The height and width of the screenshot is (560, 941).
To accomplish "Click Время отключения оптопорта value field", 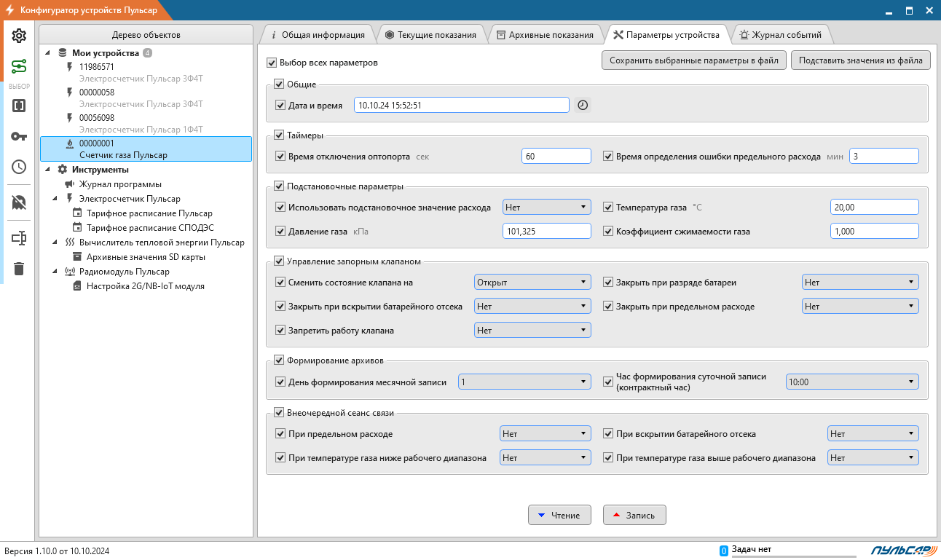I will click(x=556, y=156).
